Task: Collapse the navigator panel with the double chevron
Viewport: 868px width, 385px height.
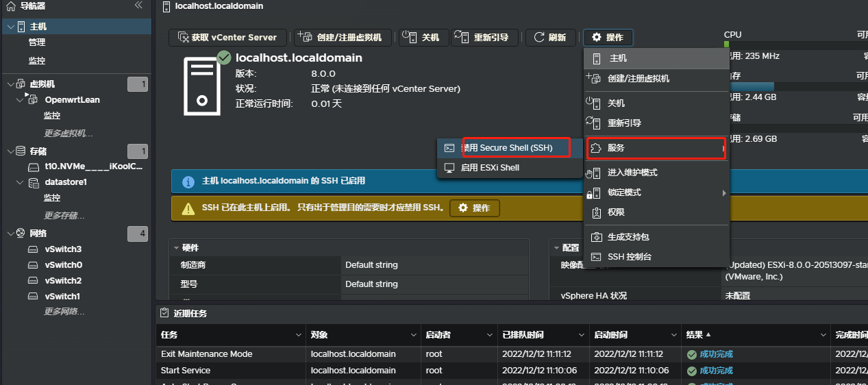Action: 138,5
